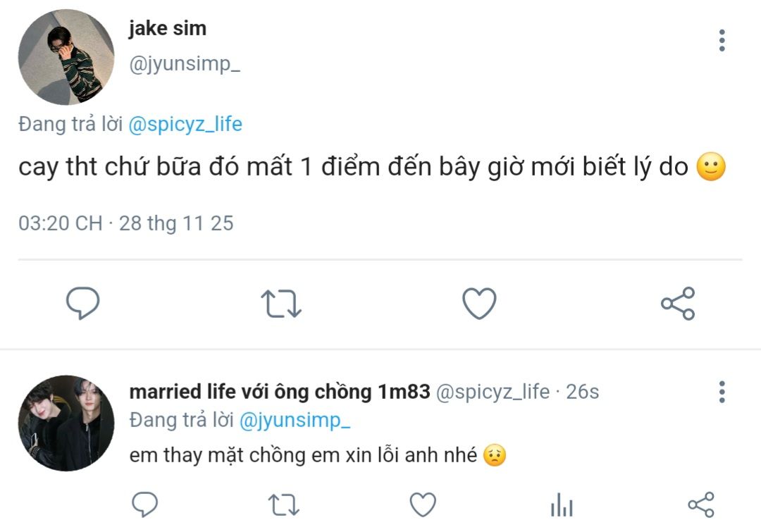Open the blue @jyunsimp_ mention link
761x532 pixels.
tap(295, 421)
